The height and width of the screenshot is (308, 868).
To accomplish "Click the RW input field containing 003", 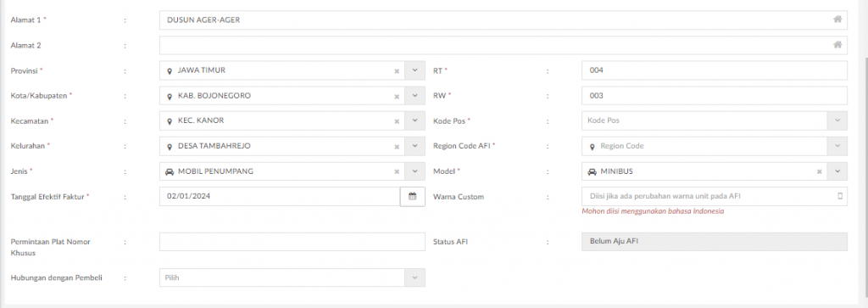I will (x=714, y=96).
